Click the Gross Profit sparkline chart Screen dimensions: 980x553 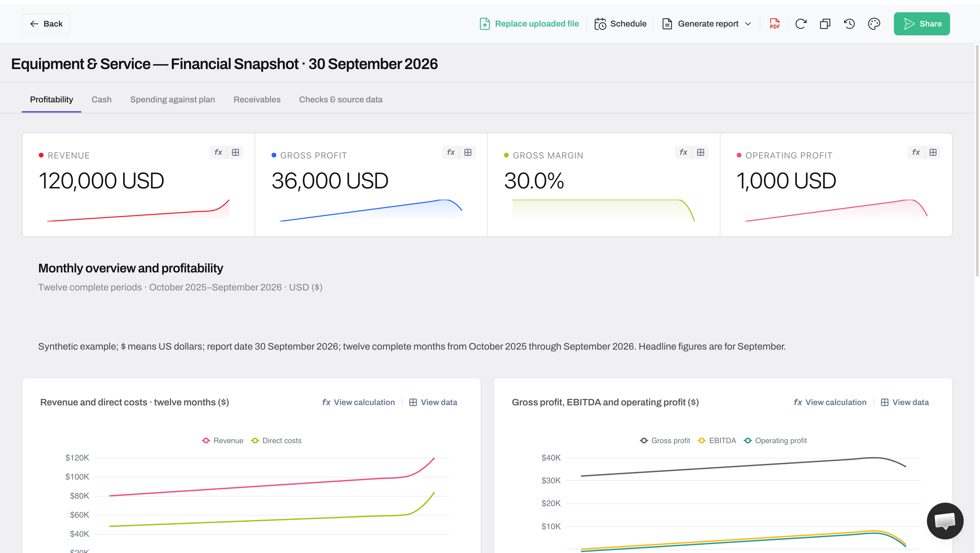tap(371, 210)
